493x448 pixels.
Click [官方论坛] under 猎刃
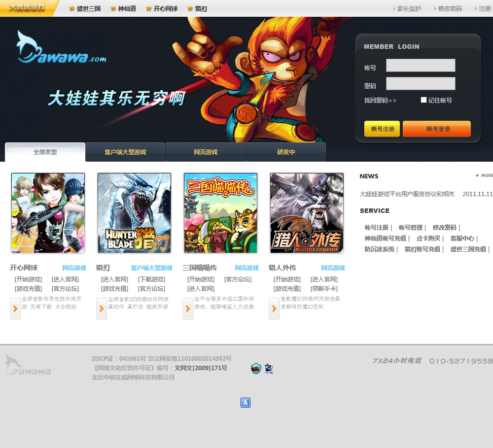pos(151,289)
